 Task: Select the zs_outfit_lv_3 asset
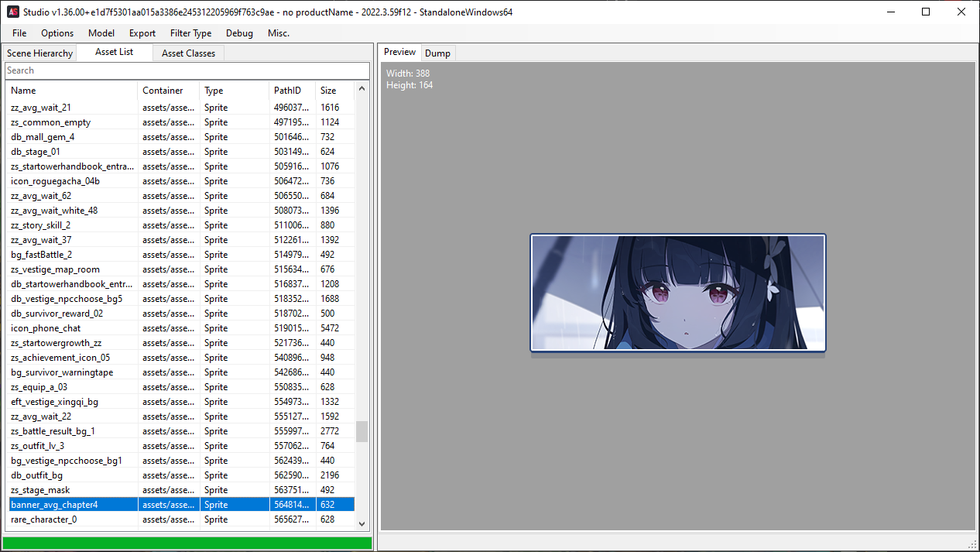tap(180, 446)
